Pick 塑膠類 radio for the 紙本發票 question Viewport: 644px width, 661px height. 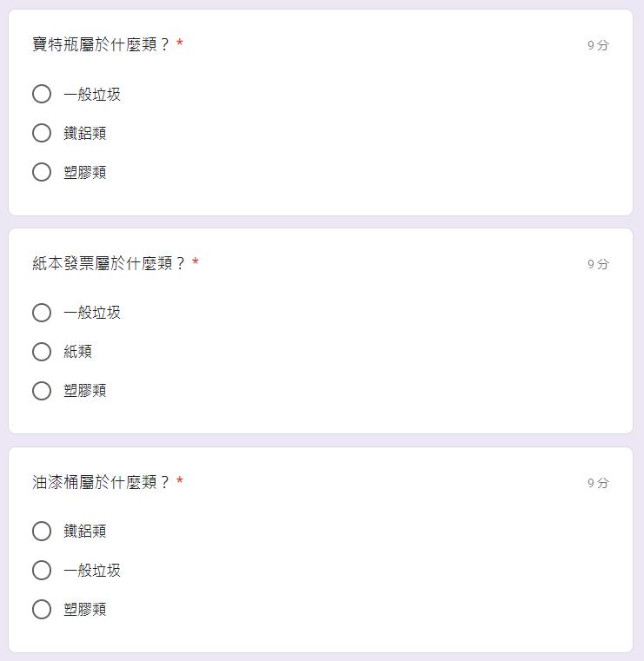click(x=42, y=391)
